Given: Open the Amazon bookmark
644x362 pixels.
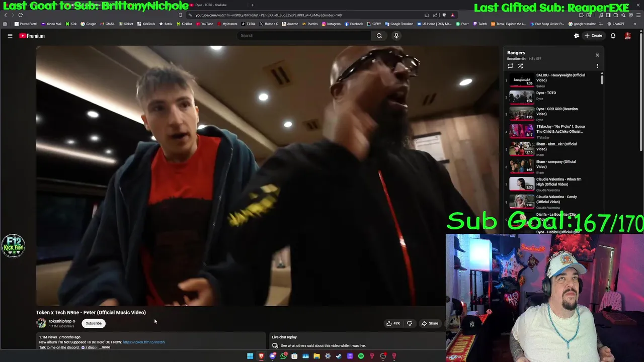Looking at the screenshot, I should (x=290, y=24).
